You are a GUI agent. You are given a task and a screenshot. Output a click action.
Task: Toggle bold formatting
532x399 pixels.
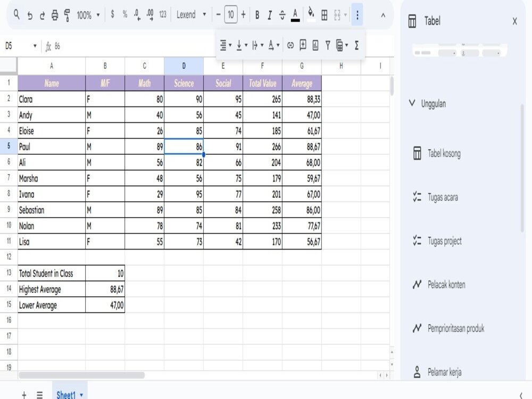click(257, 15)
